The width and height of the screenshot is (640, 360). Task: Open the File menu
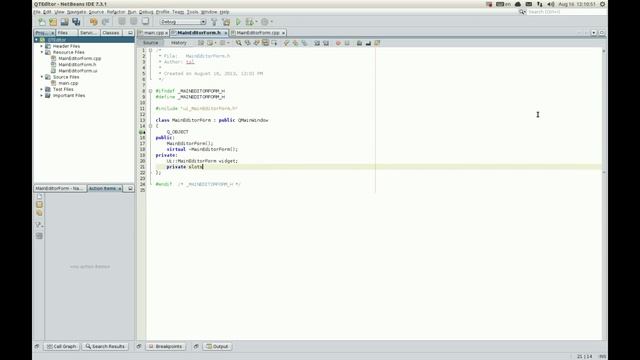37,12
